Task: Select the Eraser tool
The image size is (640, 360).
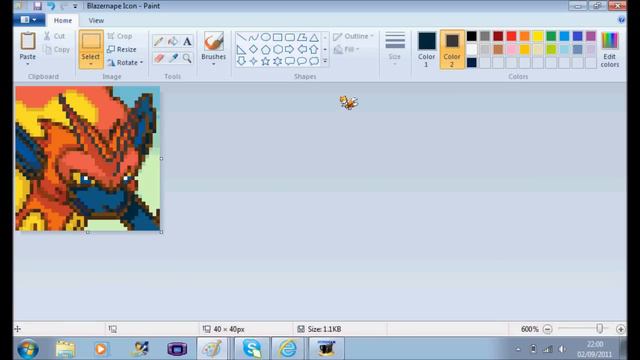Action: [x=159, y=58]
